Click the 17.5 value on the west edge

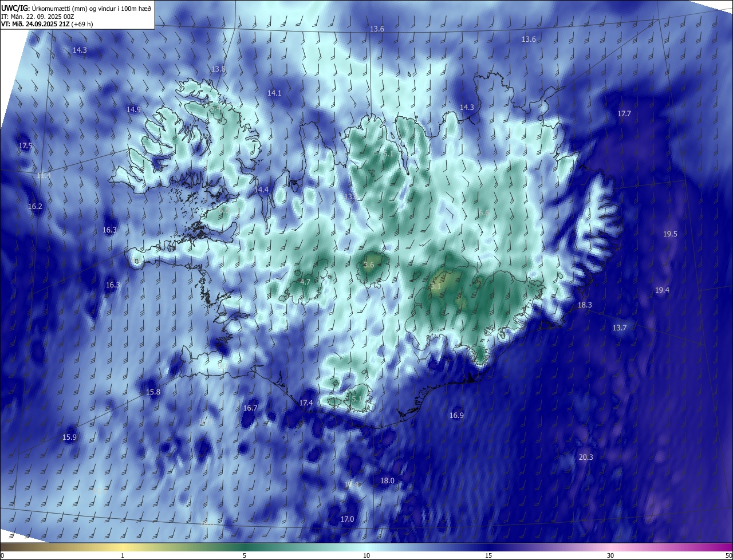point(25,146)
